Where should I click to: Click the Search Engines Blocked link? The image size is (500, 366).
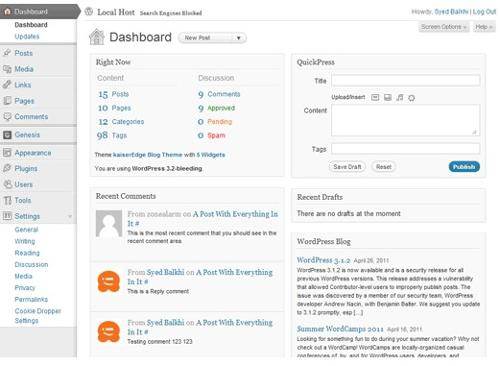point(171,13)
